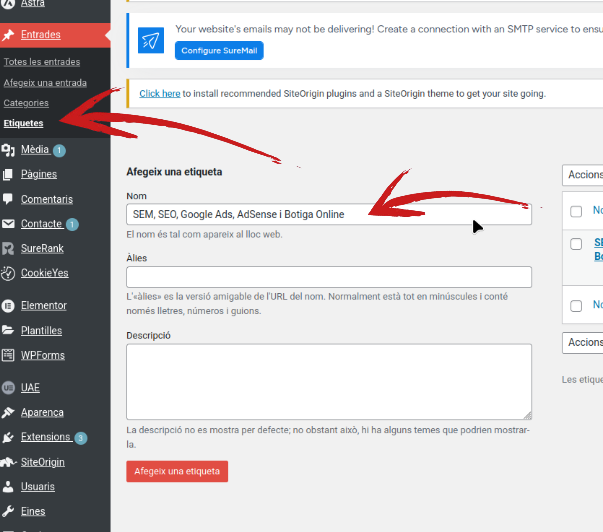603x532 pixels.
Task: Click the Entrades pin icon
Action: [x=9, y=35]
